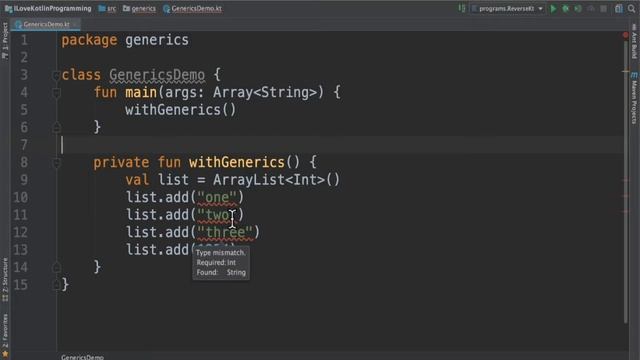Click the Type mismatch tooltip
Screen dimensions: 640x360
tap(221, 262)
